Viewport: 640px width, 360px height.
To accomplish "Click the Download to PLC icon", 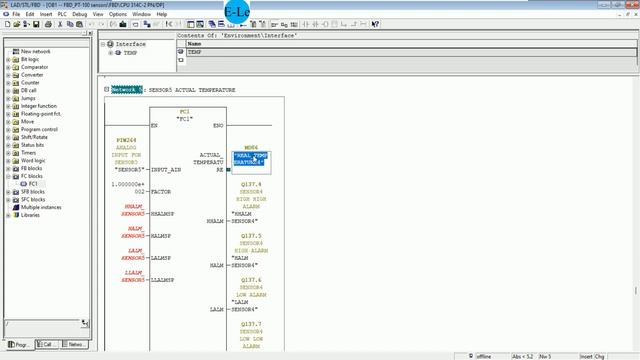I will [x=123, y=24].
